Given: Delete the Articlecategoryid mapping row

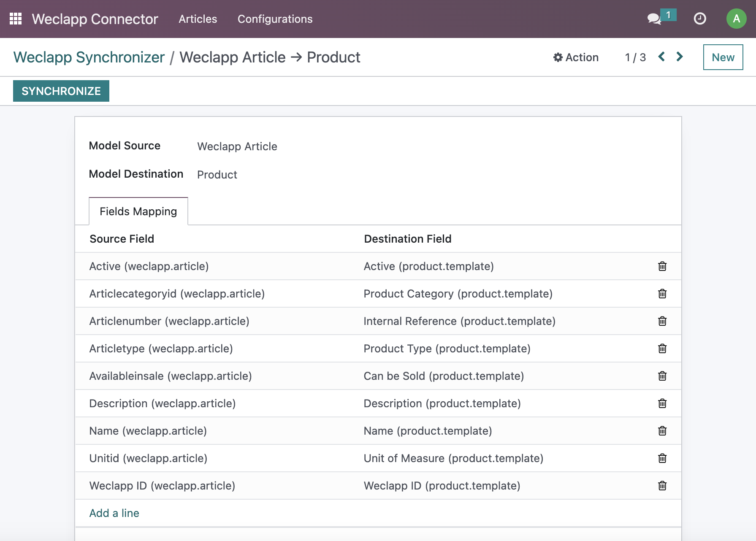Looking at the screenshot, I should pyautogui.click(x=662, y=294).
